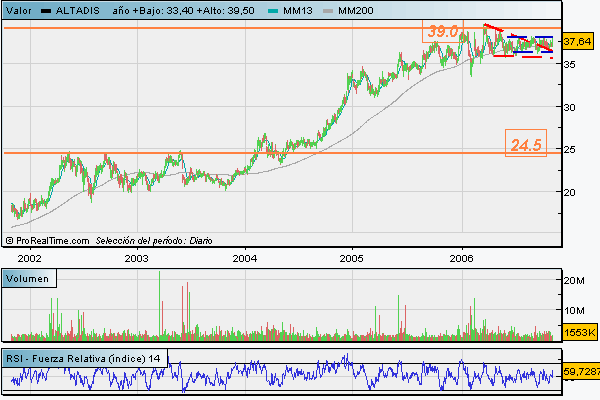Click the ALTADIS black legend swatch
The image size is (600, 400).
[x=46, y=11]
